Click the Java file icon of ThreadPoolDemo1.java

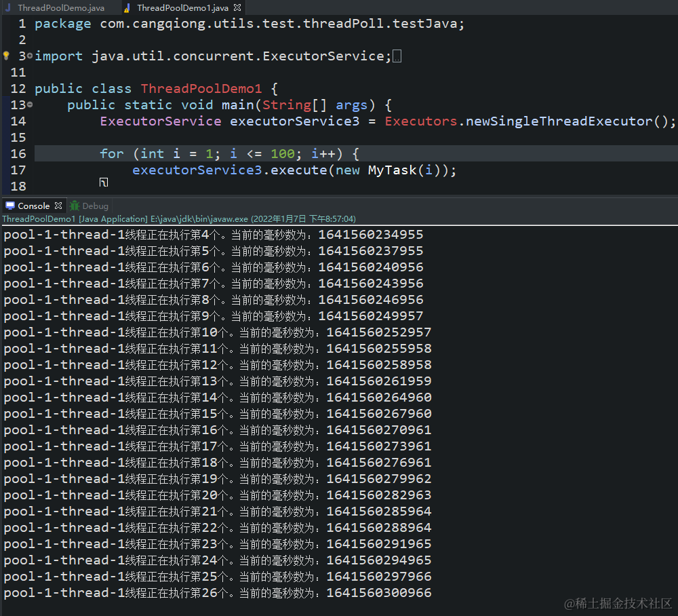point(127,7)
